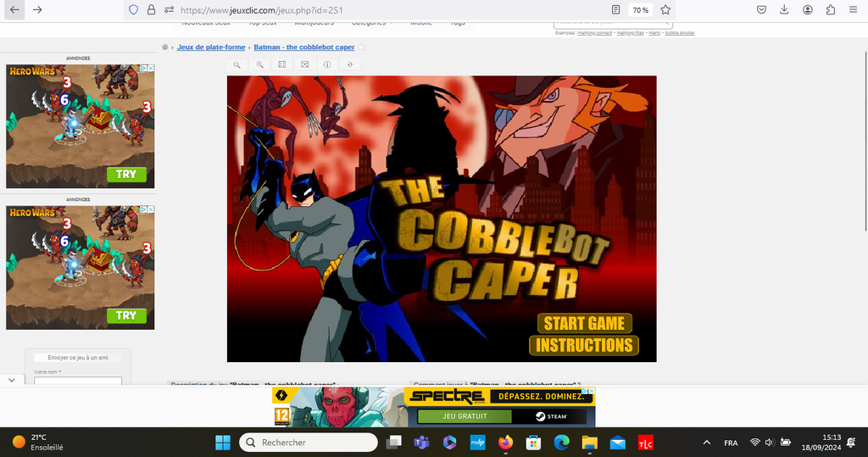Open volume control from the tray speaker
The image size is (868, 457).
[x=770, y=443]
